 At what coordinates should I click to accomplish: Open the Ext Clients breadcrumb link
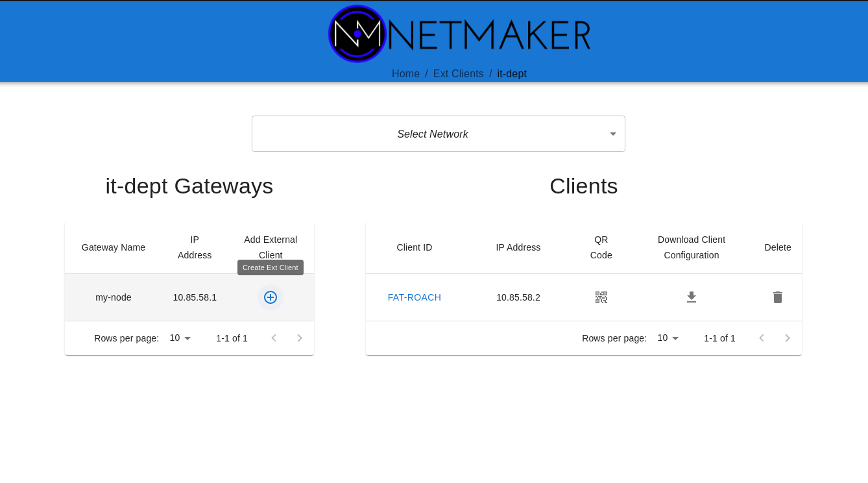tap(458, 74)
